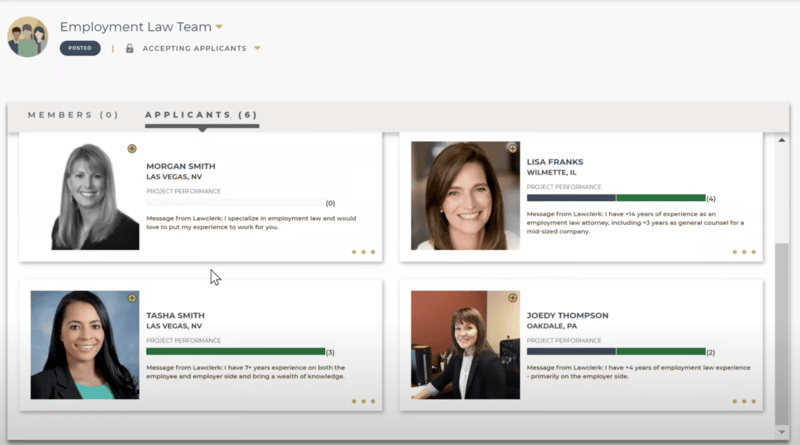Add Lisa Franks using the plus icon

point(512,149)
